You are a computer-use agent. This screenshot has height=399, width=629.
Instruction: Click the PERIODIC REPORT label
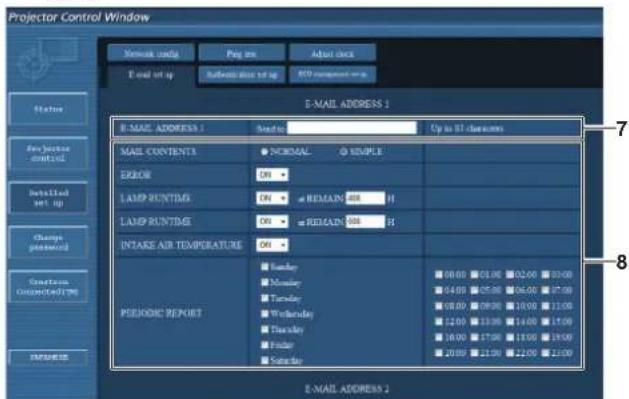(161, 313)
